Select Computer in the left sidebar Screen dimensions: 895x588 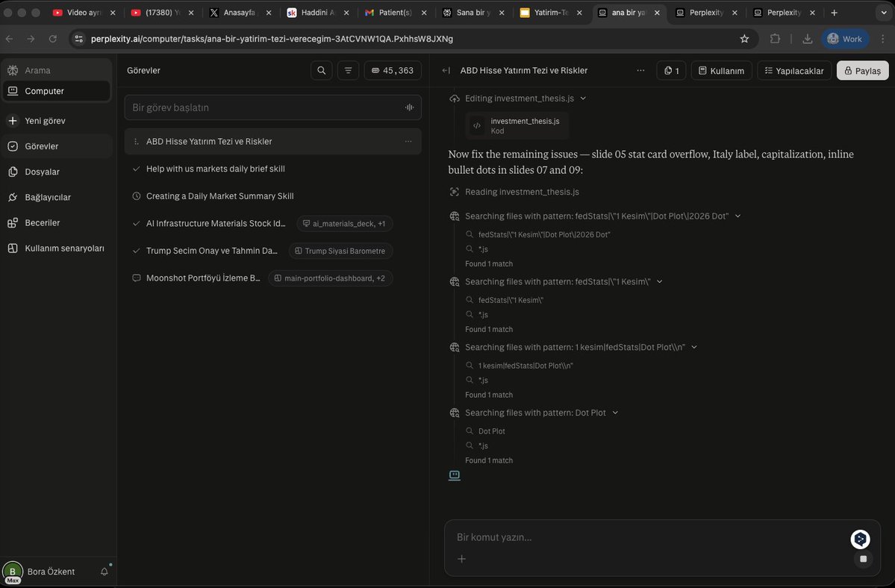click(56, 91)
